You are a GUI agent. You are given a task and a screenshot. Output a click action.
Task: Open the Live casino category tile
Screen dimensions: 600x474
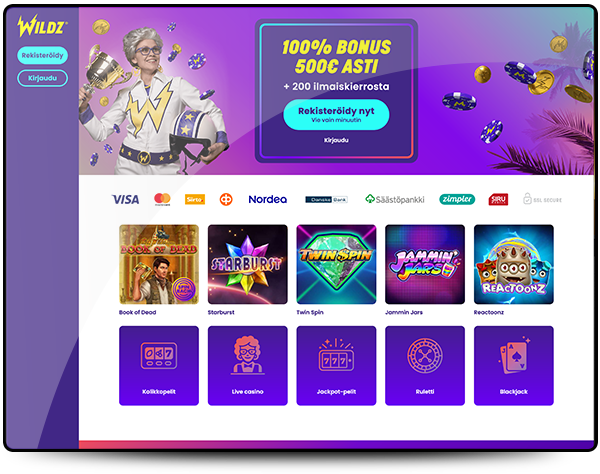coord(248,365)
